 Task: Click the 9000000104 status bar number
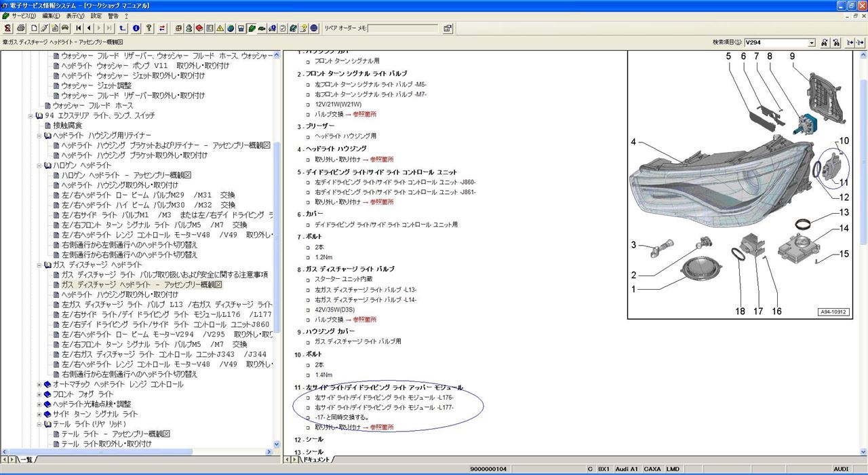488,470
